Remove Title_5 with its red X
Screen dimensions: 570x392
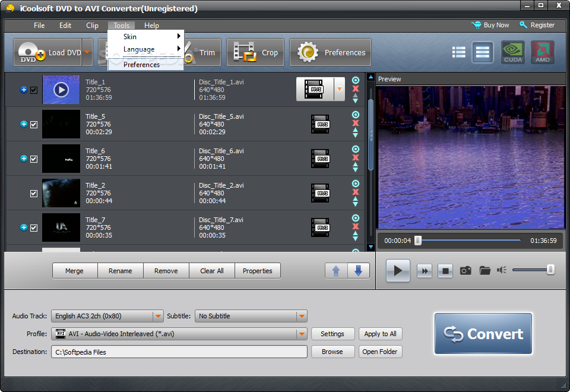(356, 124)
